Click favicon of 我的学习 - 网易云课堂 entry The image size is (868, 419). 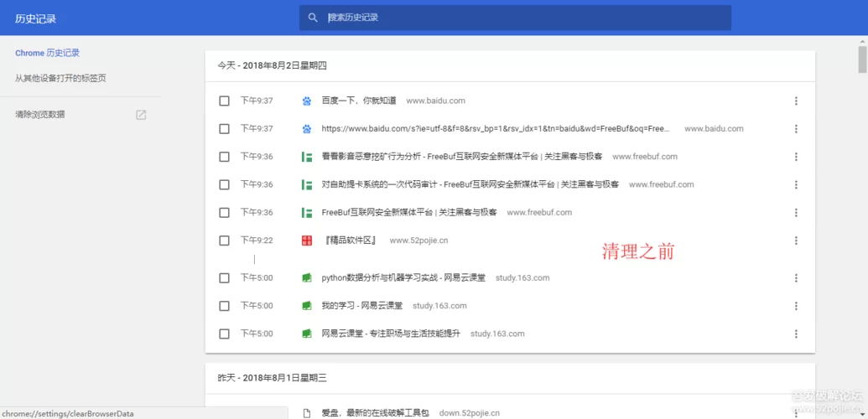pyautogui.click(x=307, y=306)
